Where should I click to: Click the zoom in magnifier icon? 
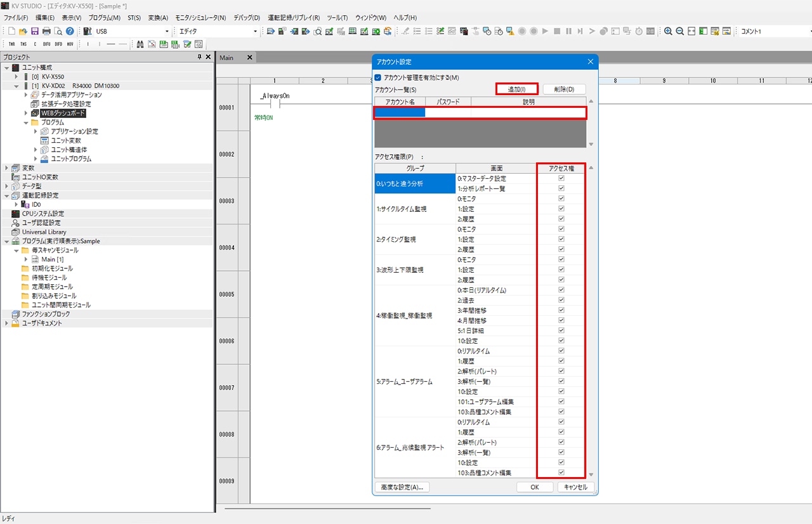[x=668, y=31]
